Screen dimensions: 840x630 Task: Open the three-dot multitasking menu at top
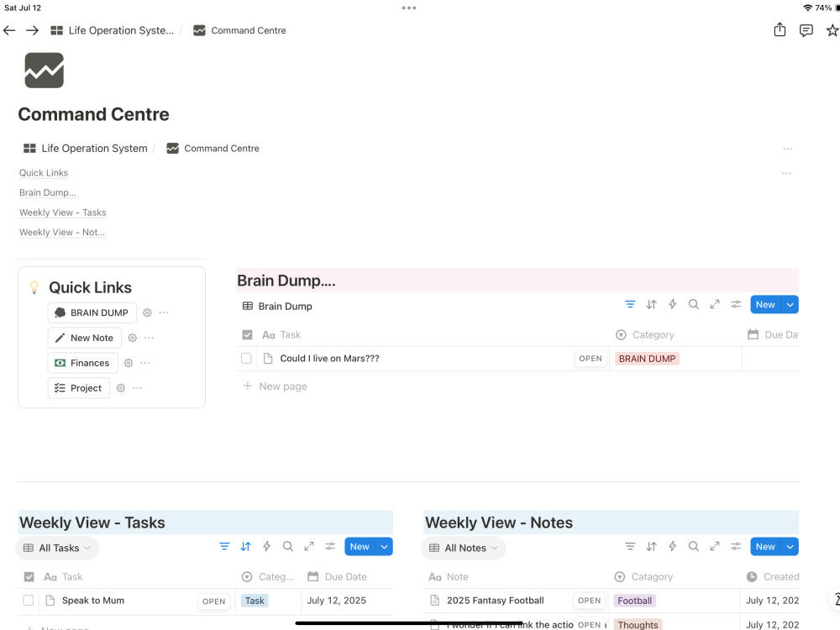click(409, 8)
